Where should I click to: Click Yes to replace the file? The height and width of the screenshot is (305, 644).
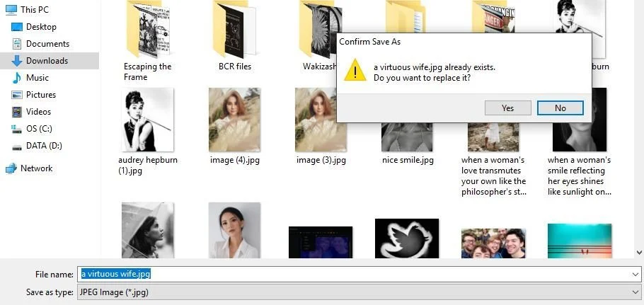507,108
